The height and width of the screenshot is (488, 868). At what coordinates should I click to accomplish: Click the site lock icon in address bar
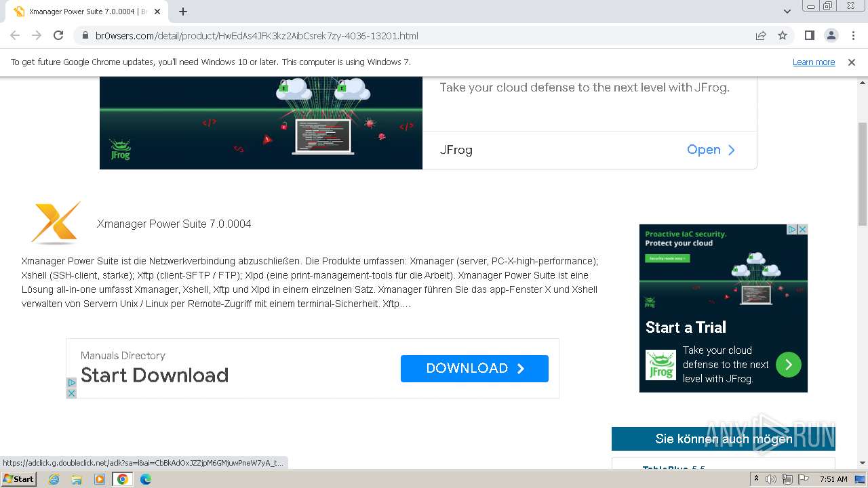(x=85, y=36)
